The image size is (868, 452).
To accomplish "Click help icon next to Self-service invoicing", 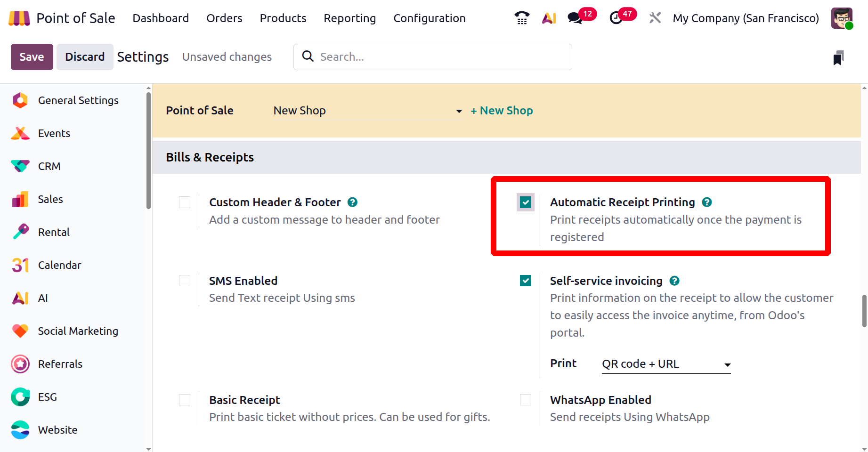I will pyautogui.click(x=674, y=281).
